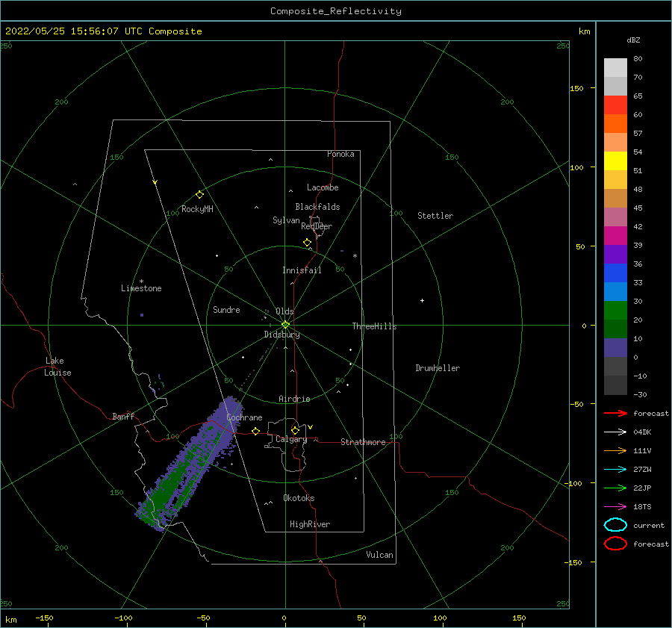This screenshot has height=628, width=672.
Task: Click the Stettler label
Action: (435, 216)
